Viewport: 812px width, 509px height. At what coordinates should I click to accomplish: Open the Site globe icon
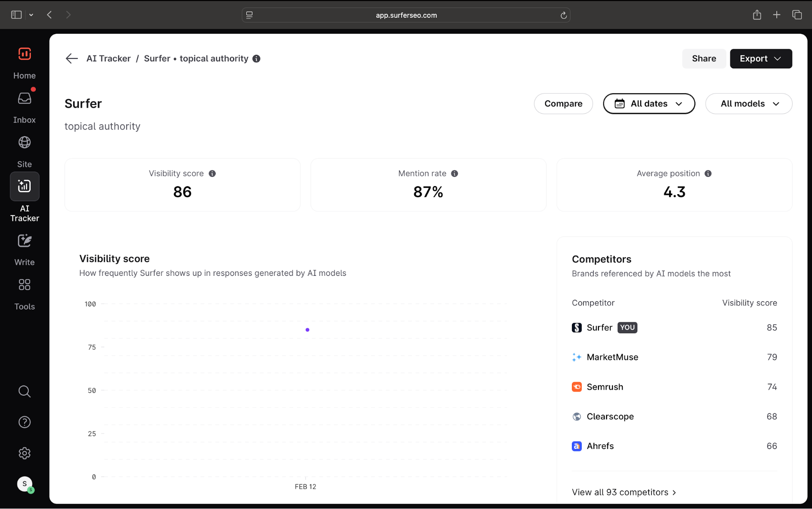coord(24,143)
